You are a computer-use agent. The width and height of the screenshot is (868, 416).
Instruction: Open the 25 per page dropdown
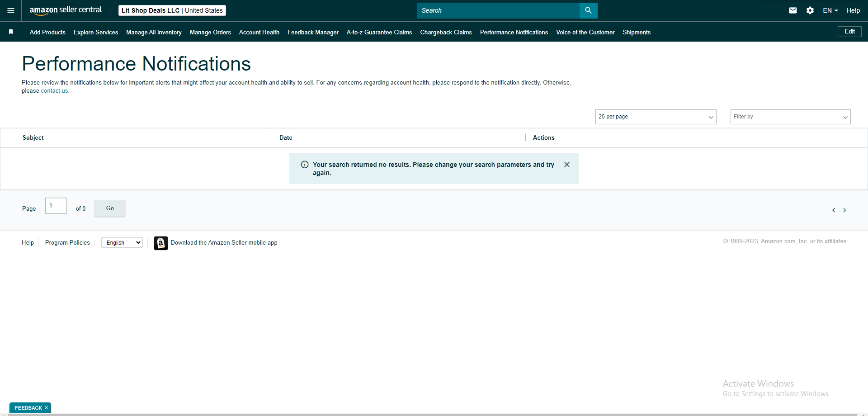tap(656, 117)
